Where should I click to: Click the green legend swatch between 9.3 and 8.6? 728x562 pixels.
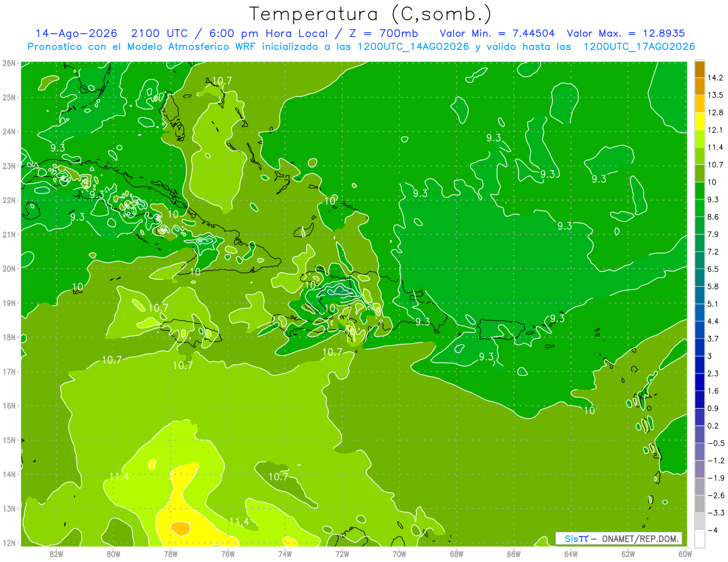coord(699,209)
